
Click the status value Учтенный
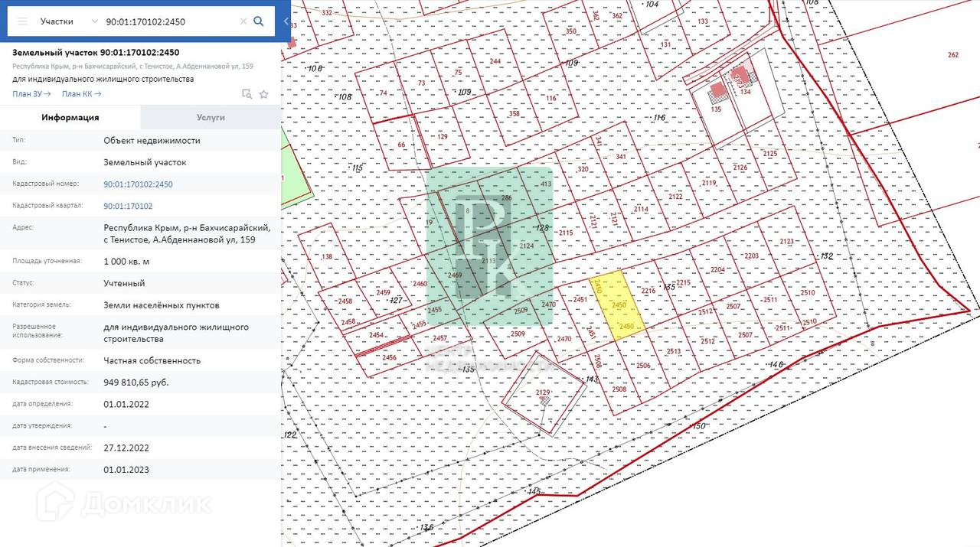124,283
